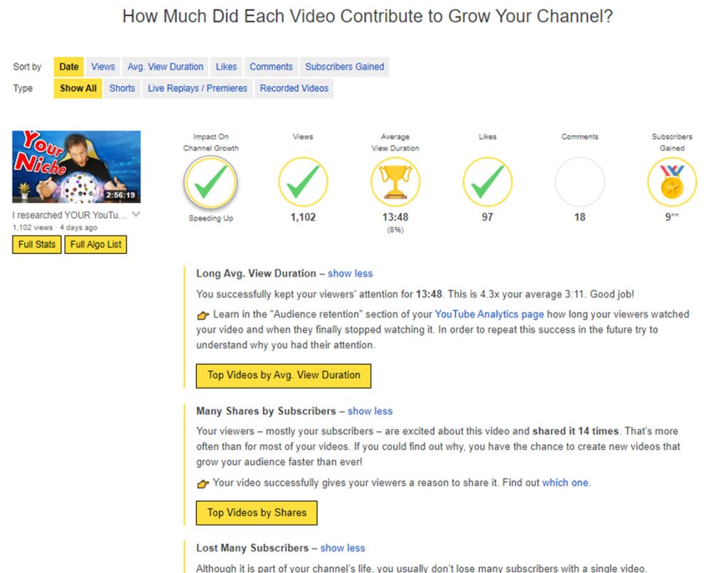Click the Likes checkmark circle icon

[x=488, y=182]
